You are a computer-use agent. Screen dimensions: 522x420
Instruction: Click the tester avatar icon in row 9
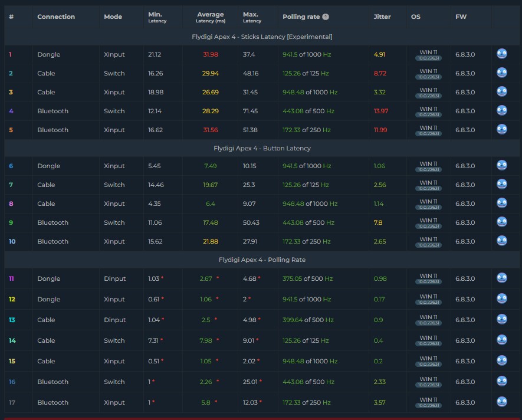point(502,222)
